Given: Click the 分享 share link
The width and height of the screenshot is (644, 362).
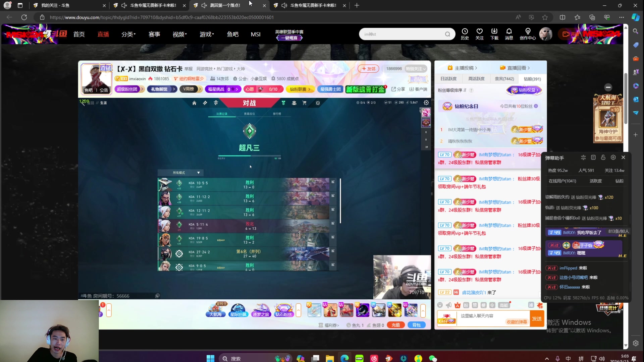Looking at the screenshot, I should coord(398,89).
